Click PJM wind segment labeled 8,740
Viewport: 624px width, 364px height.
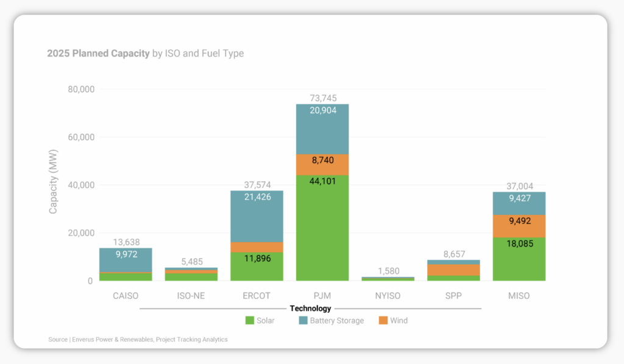tap(322, 164)
